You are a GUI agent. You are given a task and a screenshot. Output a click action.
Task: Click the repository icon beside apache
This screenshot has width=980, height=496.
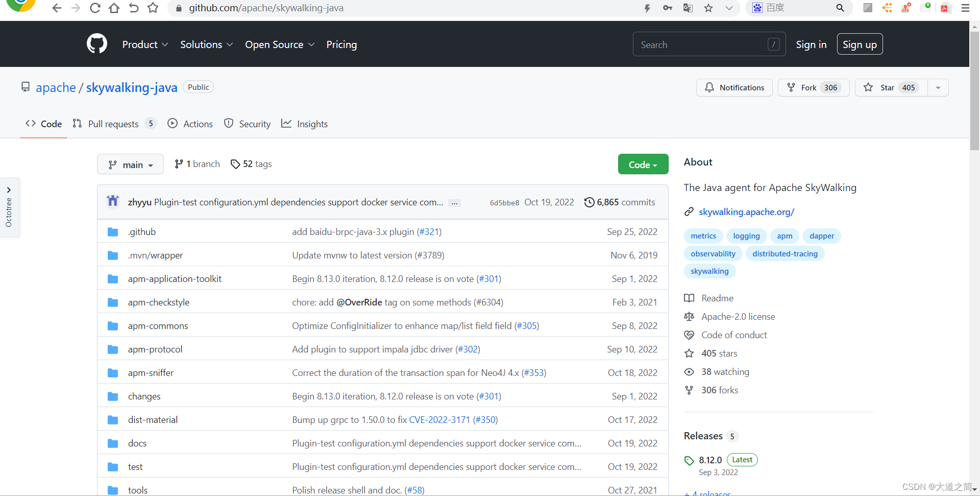(x=26, y=87)
